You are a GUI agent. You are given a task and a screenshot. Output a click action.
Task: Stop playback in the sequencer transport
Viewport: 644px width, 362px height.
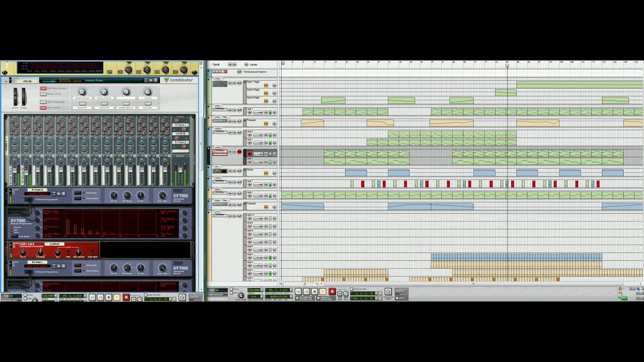click(x=314, y=291)
